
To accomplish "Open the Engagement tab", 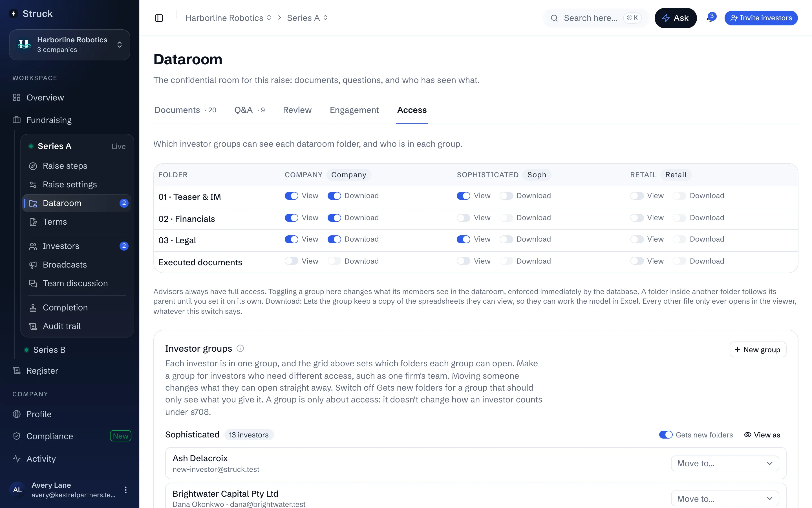I will (354, 110).
